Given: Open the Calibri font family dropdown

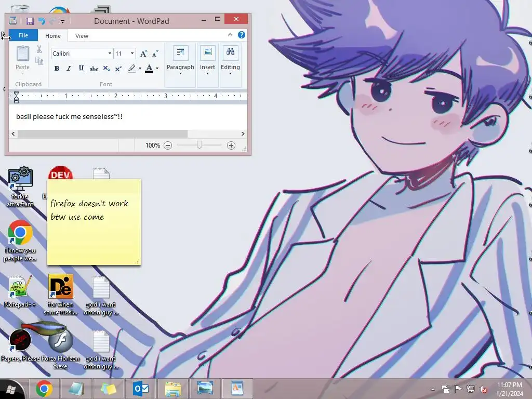Looking at the screenshot, I should (x=110, y=54).
